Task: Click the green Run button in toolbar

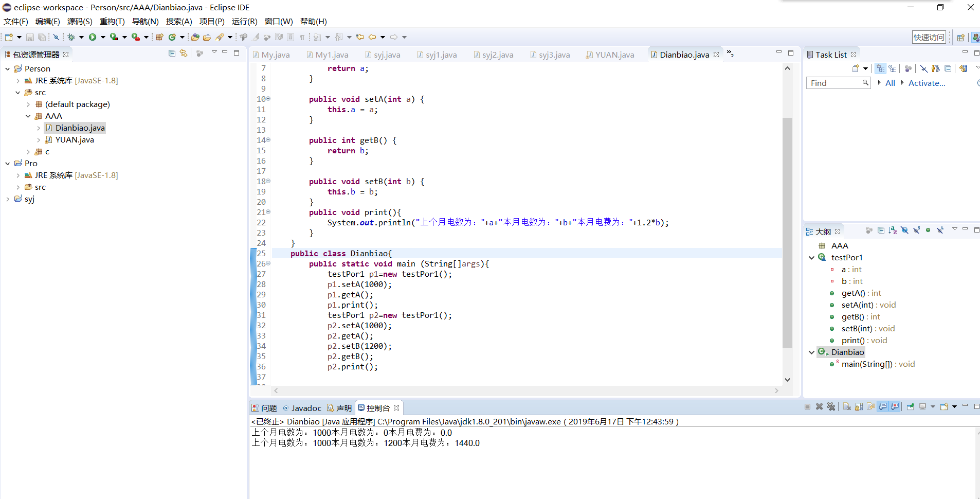Action: [x=93, y=37]
